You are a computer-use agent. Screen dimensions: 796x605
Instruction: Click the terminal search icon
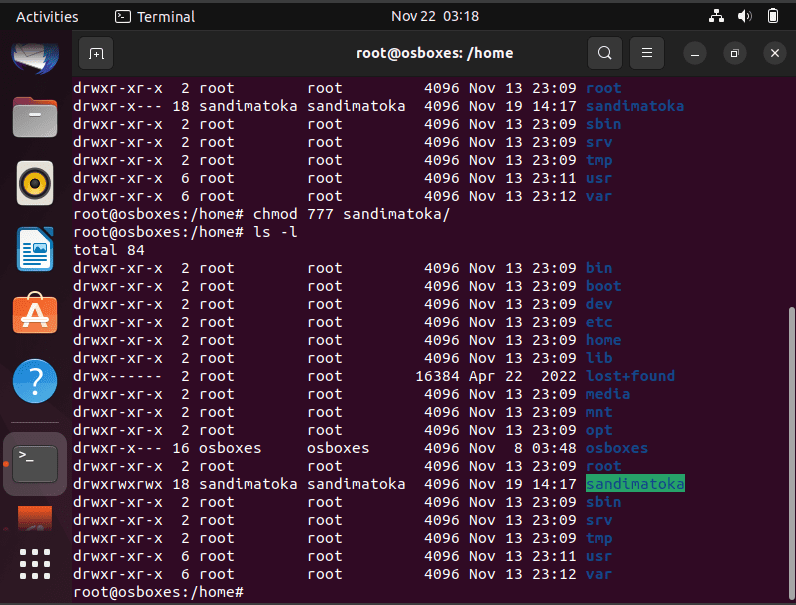[x=605, y=53]
